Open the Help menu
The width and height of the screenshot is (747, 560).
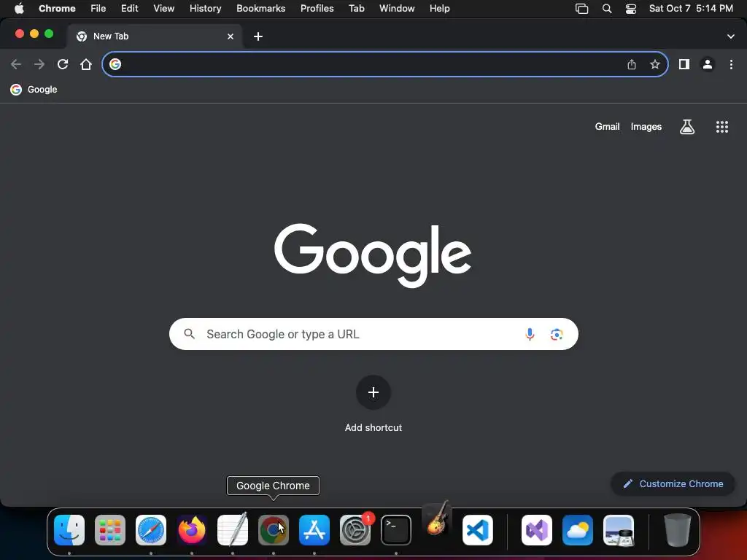point(440,9)
